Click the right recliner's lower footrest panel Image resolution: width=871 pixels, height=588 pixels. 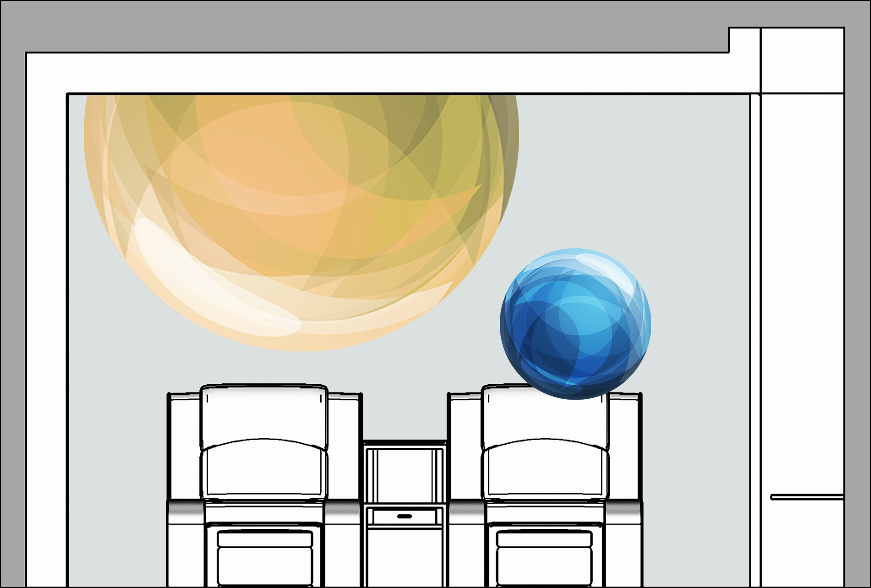[544, 565]
